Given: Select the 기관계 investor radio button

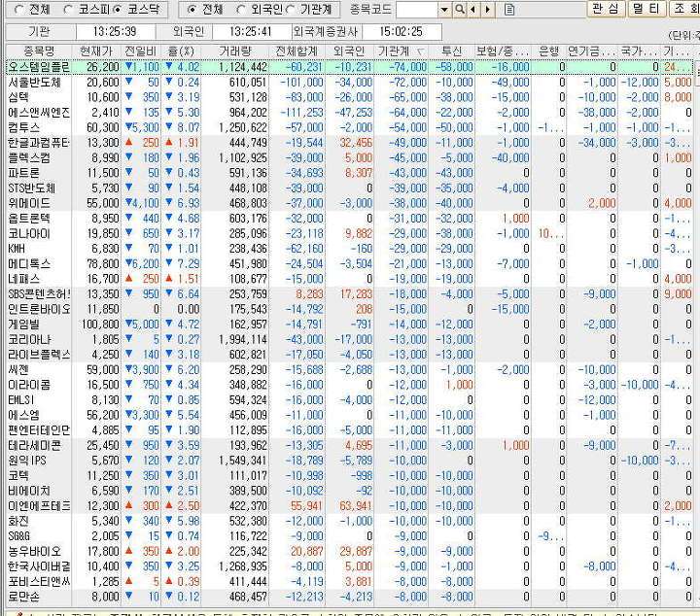Looking at the screenshot, I should pyautogui.click(x=291, y=10).
